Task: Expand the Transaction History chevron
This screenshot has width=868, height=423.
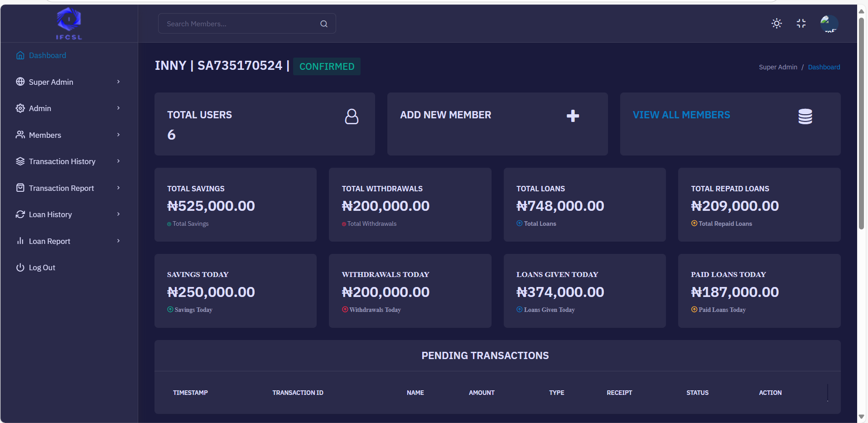Action: pyautogui.click(x=118, y=161)
